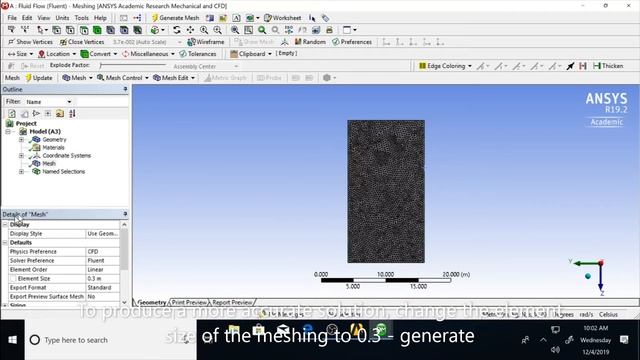
Task: Open the File menu
Action: pyautogui.click(x=12, y=18)
